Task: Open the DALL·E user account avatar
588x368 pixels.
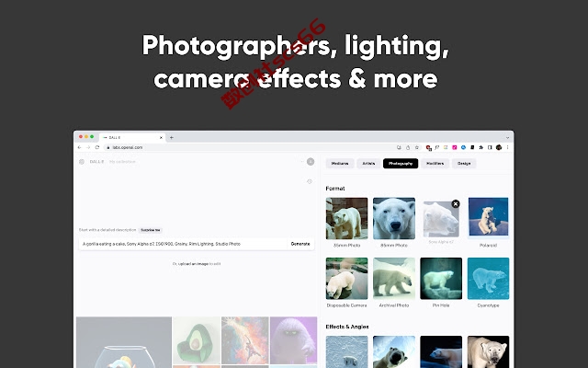Action: point(311,162)
